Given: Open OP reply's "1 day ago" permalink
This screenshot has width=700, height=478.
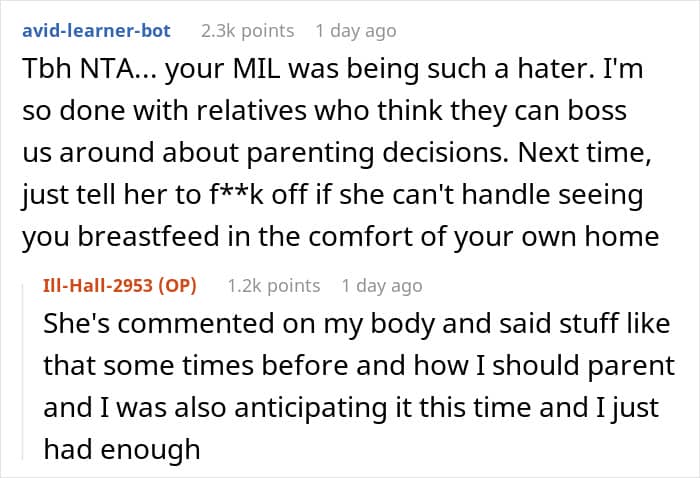Looking at the screenshot, I should [x=382, y=286].
